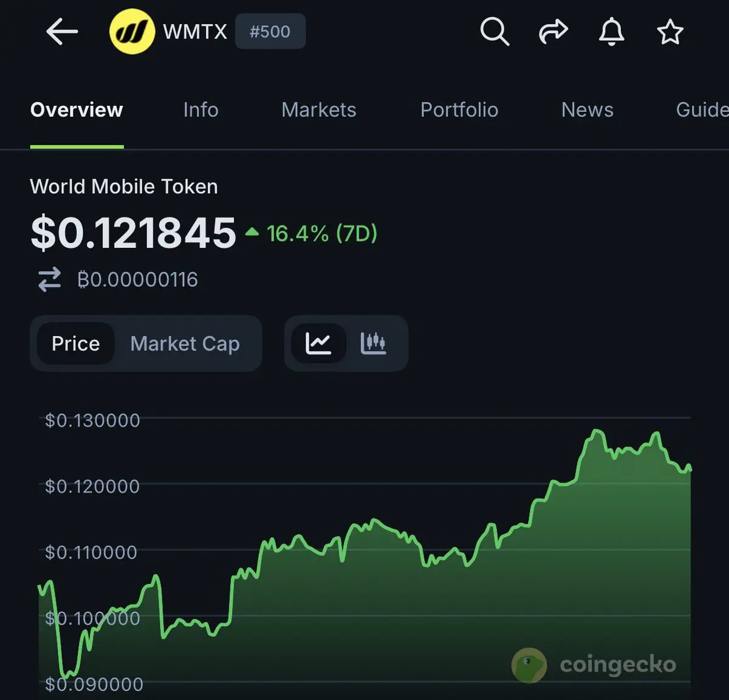Tap the back arrow icon
Viewport: 729px width, 700px height.
point(62,32)
